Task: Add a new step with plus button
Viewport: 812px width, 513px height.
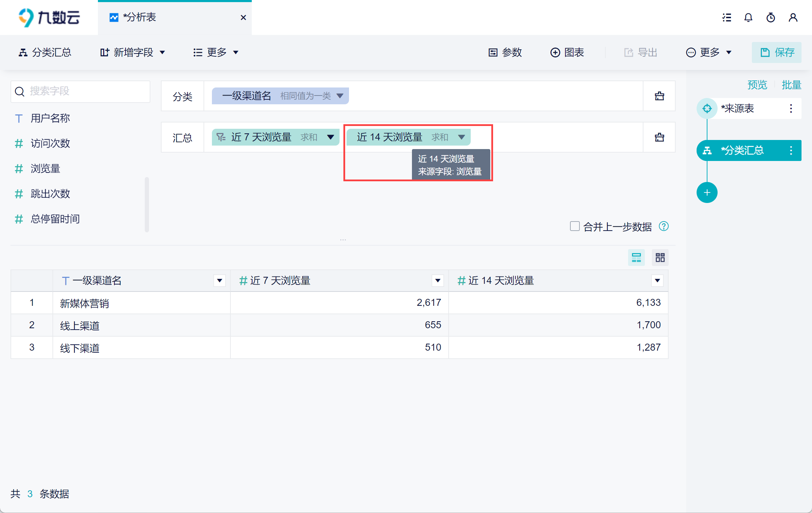Action: point(707,192)
